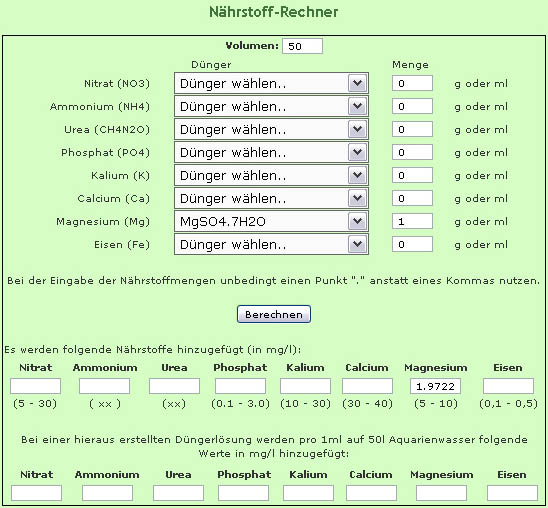Focus the Eisen Menge amount field
Screen dimensions: 548x508
[x=412, y=245]
